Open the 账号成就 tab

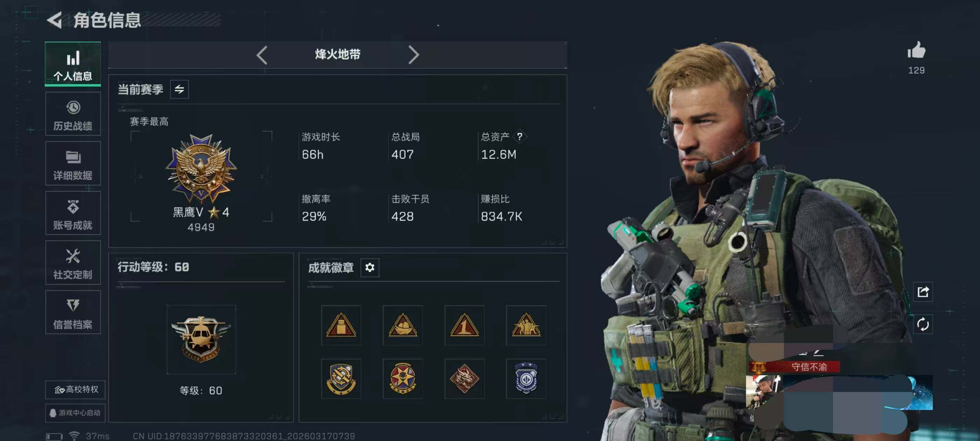click(73, 213)
